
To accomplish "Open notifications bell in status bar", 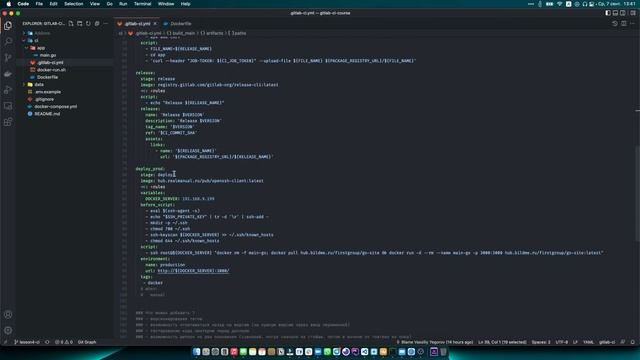I will [632, 342].
